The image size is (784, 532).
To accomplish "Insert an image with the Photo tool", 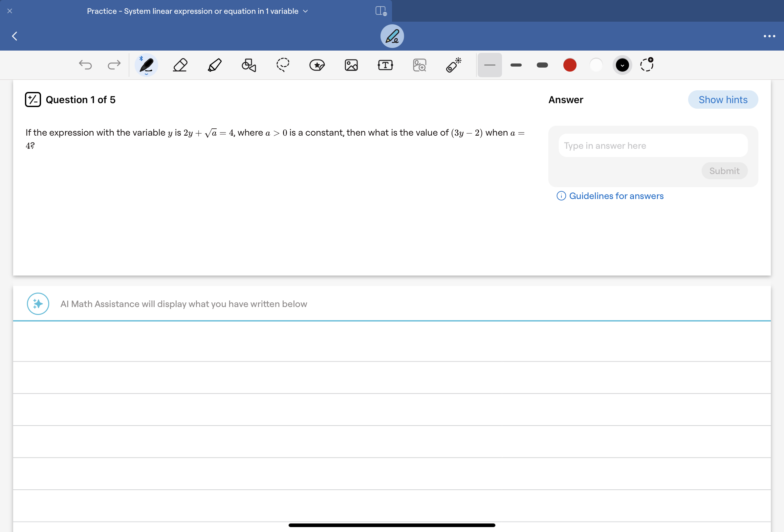I will (x=351, y=65).
